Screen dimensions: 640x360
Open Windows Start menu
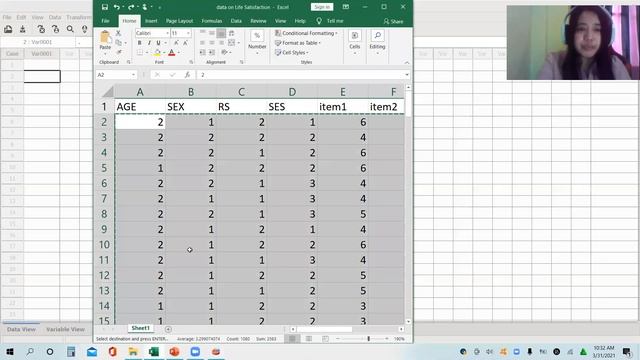click(x=9, y=351)
